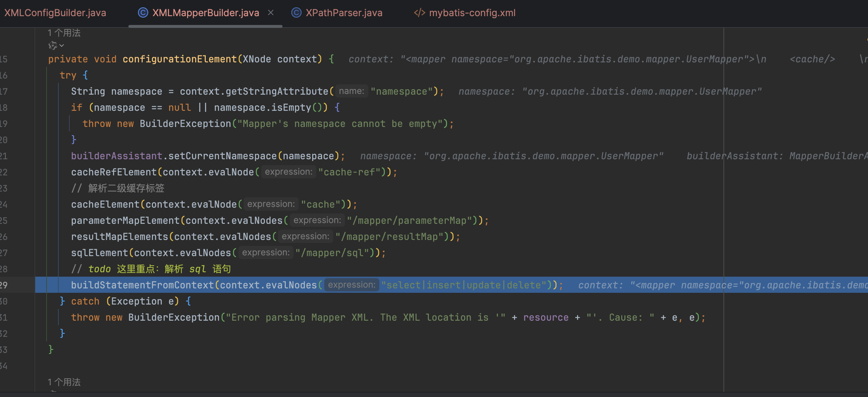Open the XPathParser.java tab
Screen dimensions: 868x397
[x=344, y=13]
